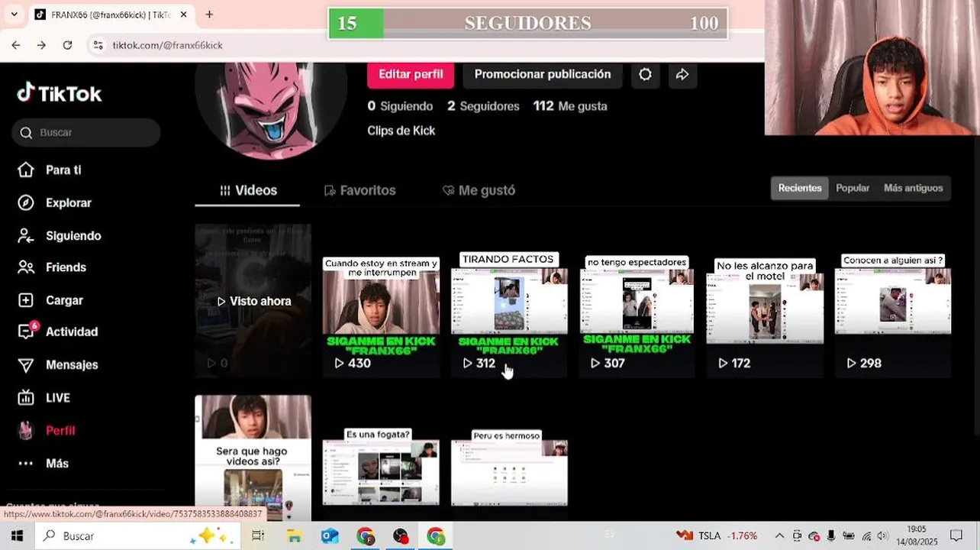The height and width of the screenshot is (550, 980).
Task: Open Siguiendo count on profile
Action: point(400,106)
